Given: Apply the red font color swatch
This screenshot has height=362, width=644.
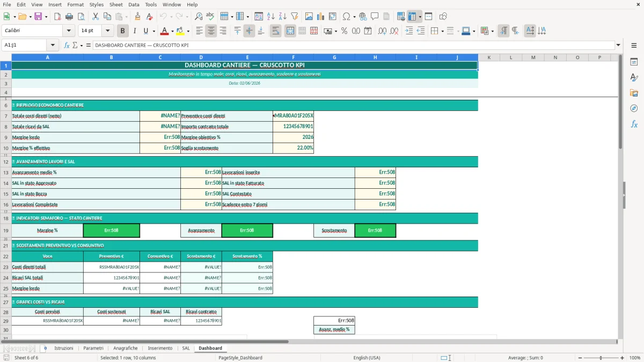Looking at the screenshot, I should tap(165, 31).
